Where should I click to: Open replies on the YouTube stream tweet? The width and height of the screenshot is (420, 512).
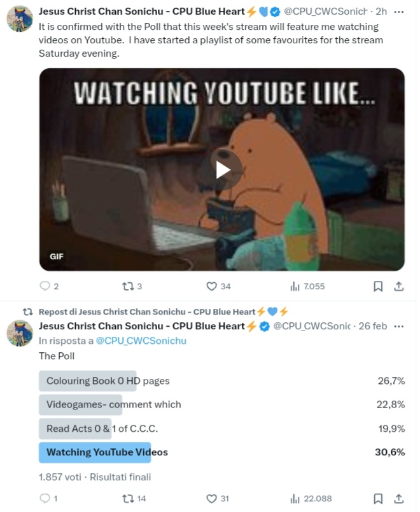(x=49, y=287)
